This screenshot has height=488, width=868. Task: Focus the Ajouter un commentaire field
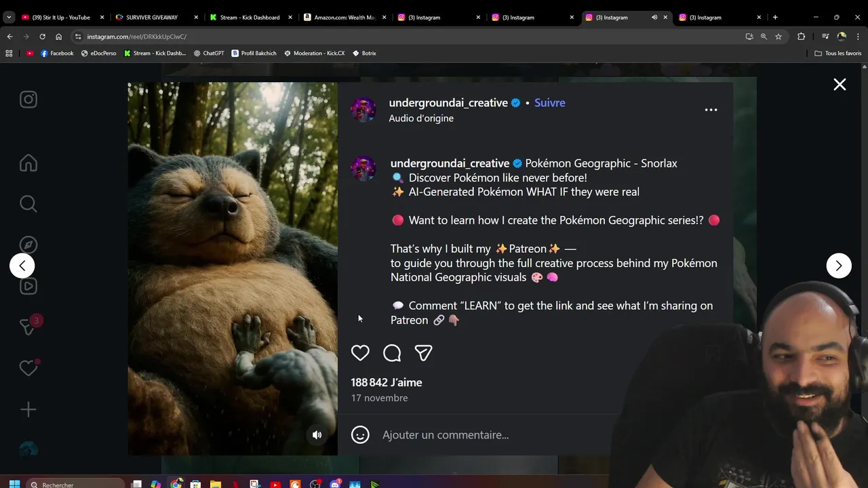[x=446, y=435]
